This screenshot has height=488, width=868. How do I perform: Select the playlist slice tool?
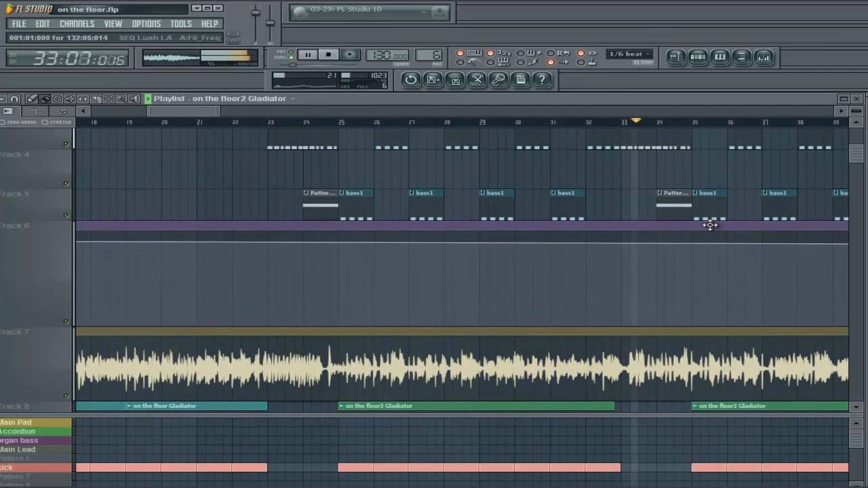pyautogui.click(x=96, y=99)
